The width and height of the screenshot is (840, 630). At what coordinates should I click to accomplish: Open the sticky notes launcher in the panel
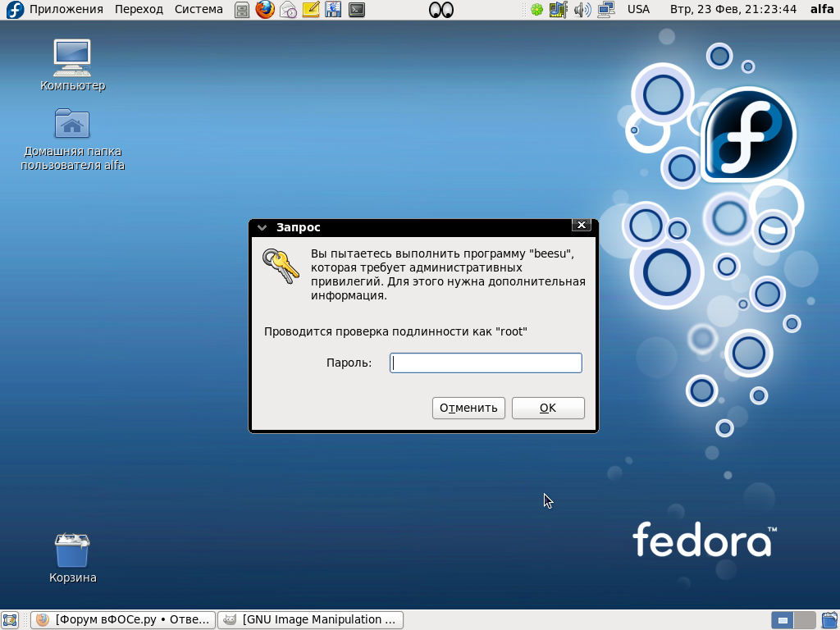coord(311,10)
